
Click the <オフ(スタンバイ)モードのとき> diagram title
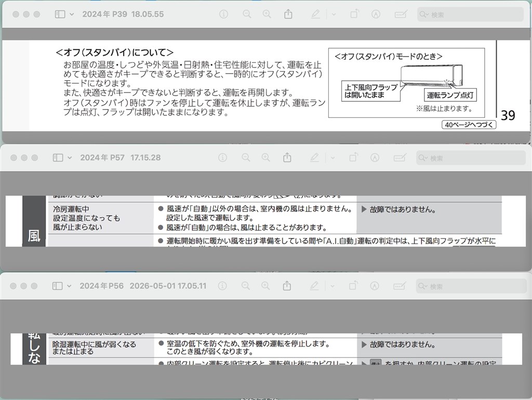(389, 56)
